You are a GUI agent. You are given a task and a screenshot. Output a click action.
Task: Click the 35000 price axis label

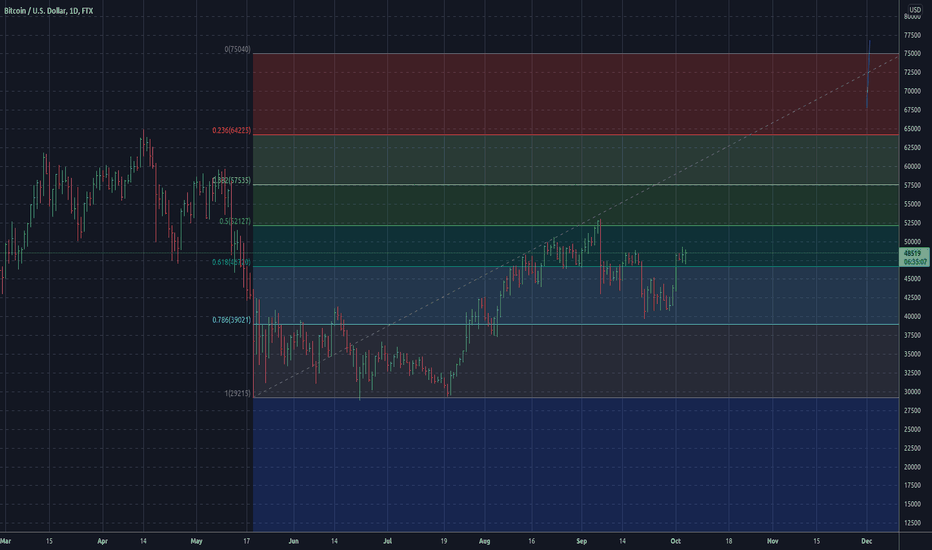tap(912, 354)
